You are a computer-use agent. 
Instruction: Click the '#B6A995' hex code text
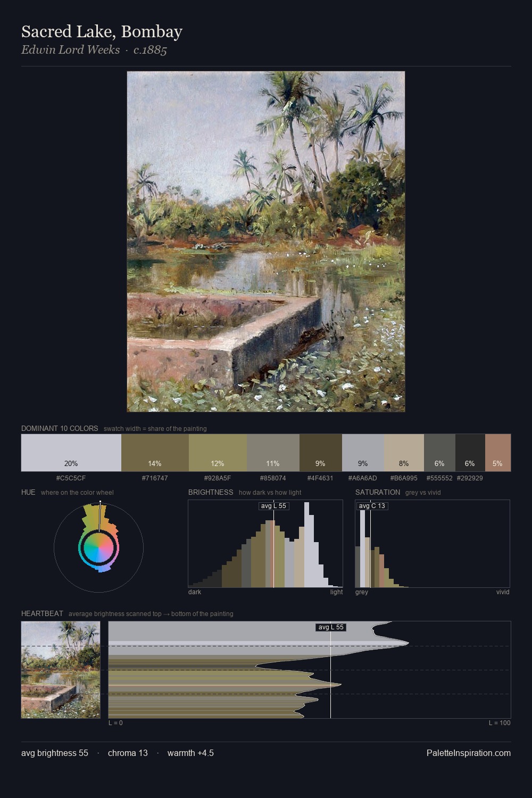[404, 478]
